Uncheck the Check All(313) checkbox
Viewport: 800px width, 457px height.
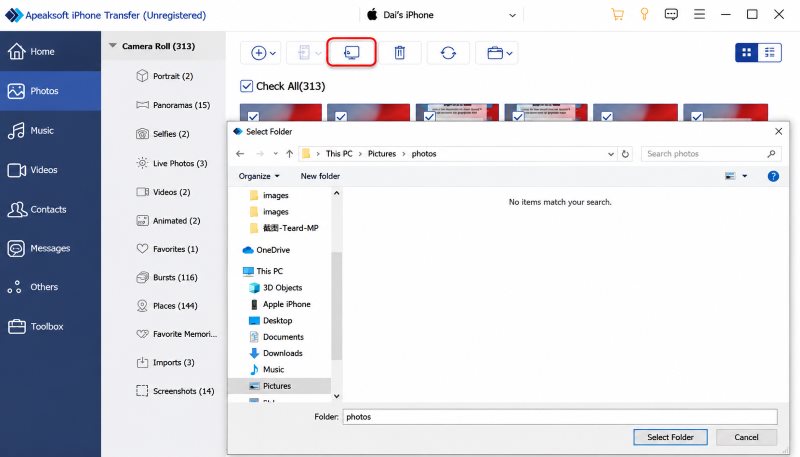pos(246,86)
